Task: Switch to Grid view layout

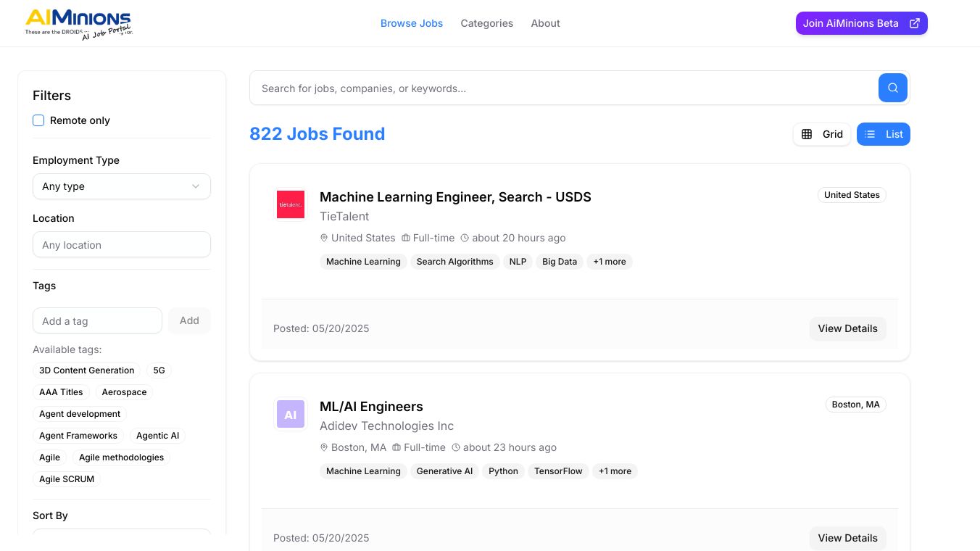Action: 822,134
